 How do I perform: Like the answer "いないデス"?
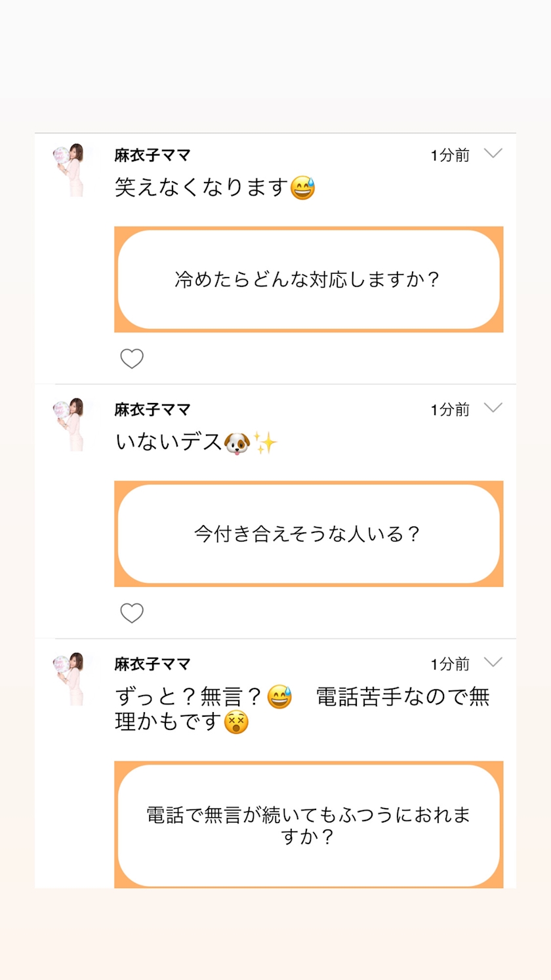(x=132, y=613)
